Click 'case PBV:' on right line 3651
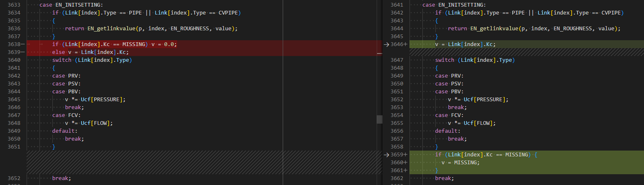The width and height of the screenshot is (644, 185). click(x=449, y=92)
